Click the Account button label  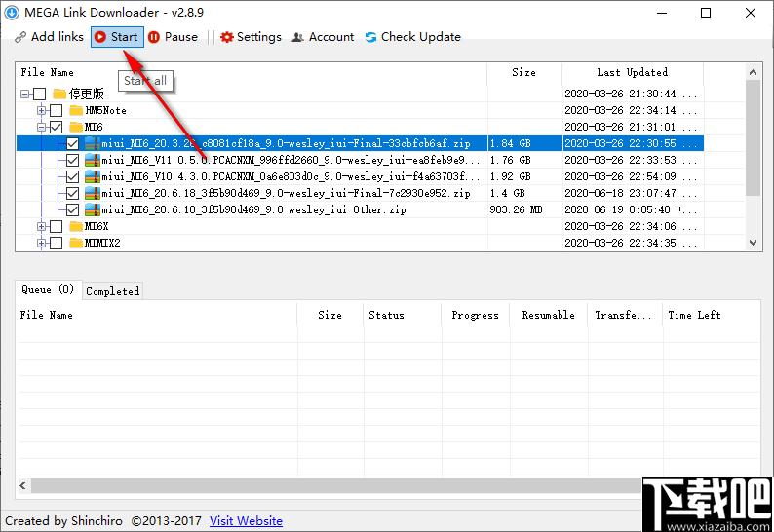[331, 37]
